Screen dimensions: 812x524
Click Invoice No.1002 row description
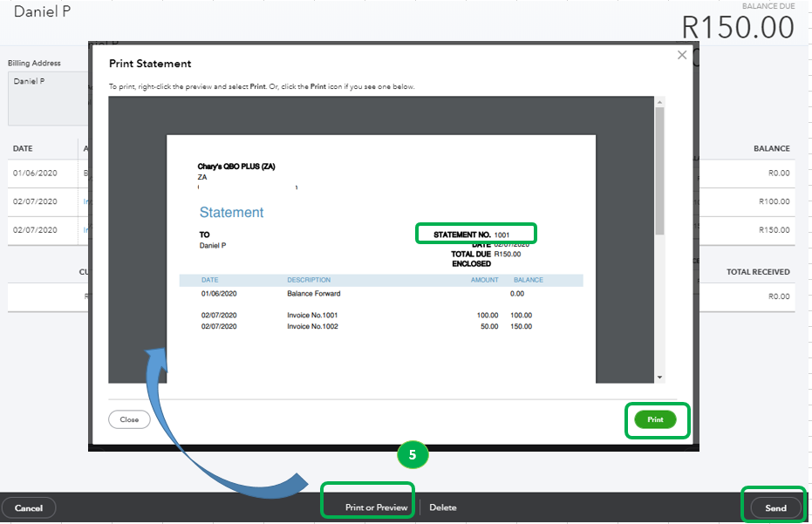pos(312,326)
